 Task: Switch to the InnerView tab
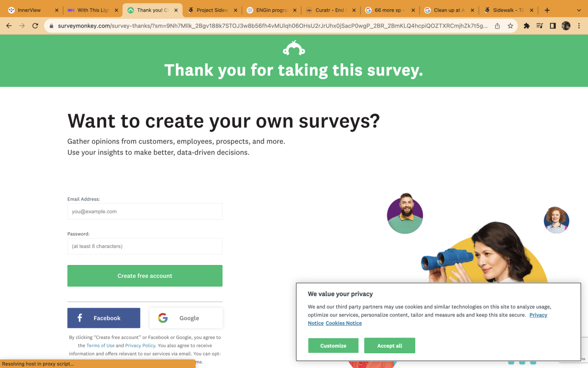[29, 10]
